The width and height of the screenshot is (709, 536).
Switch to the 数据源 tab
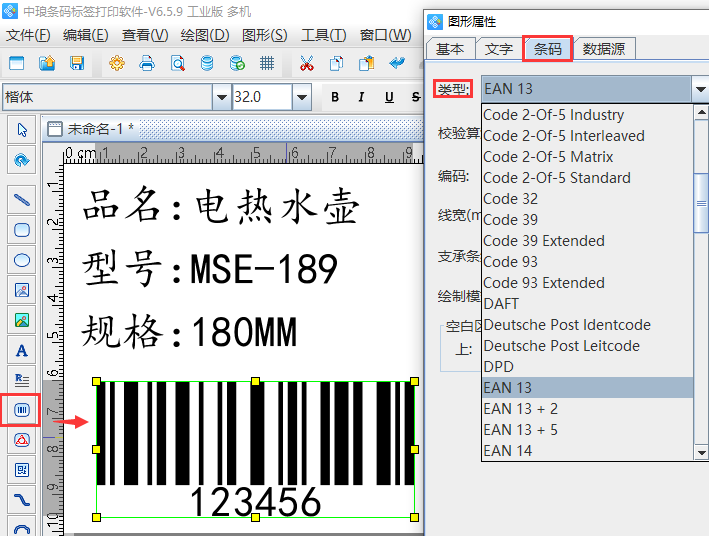coord(604,48)
